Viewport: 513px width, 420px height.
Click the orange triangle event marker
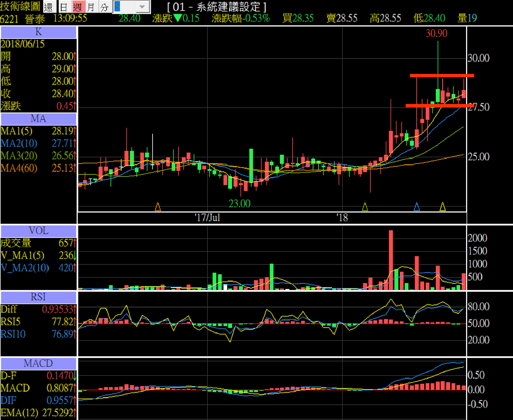[158, 207]
